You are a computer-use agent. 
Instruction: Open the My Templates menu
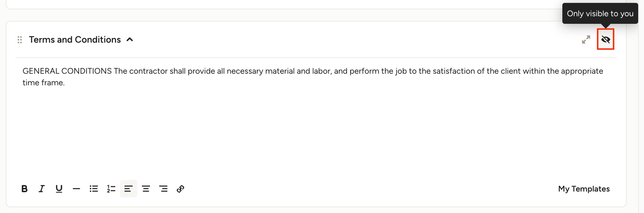point(584,189)
